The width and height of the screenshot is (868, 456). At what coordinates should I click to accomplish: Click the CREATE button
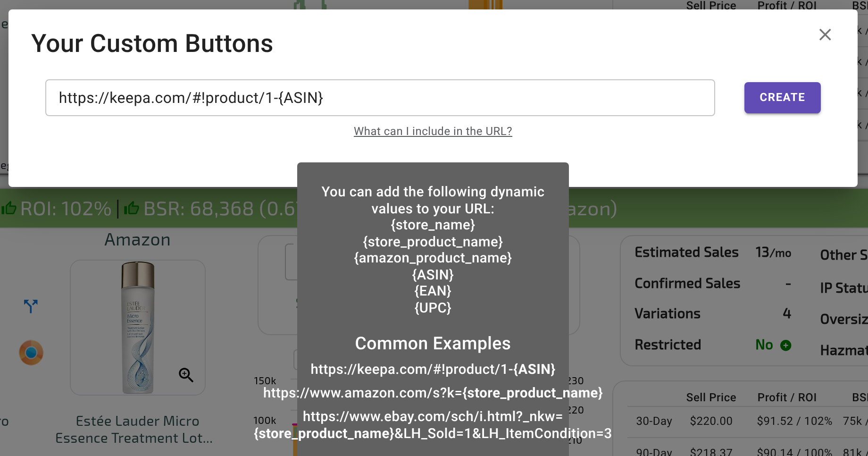pyautogui.click(x=783, y=98)
